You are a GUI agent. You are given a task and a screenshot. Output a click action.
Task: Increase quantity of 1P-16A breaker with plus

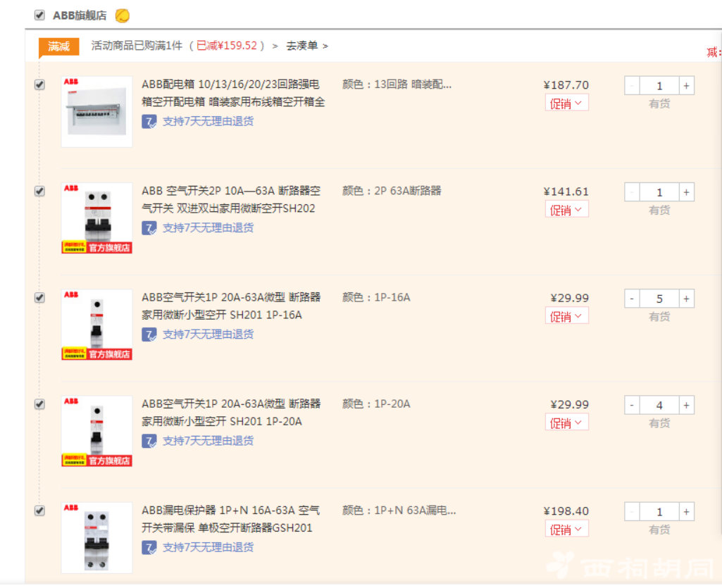tap(686, 299)
